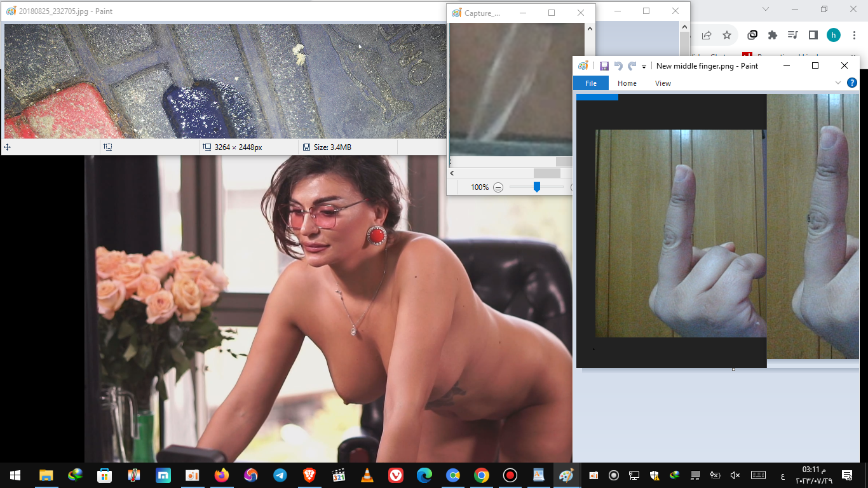This screenshot has width=868, height=488.
Task: Open the File menu in Paint
Action: tap(590, 83)
